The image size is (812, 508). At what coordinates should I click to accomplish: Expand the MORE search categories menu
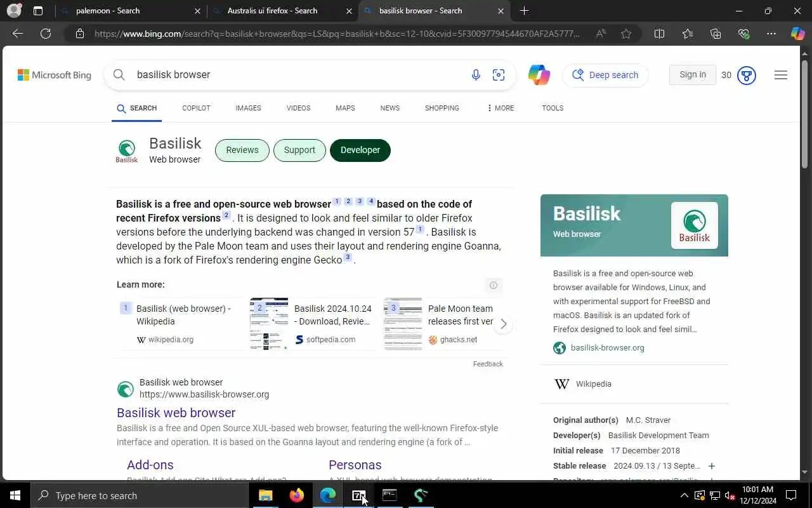point(501,108)
